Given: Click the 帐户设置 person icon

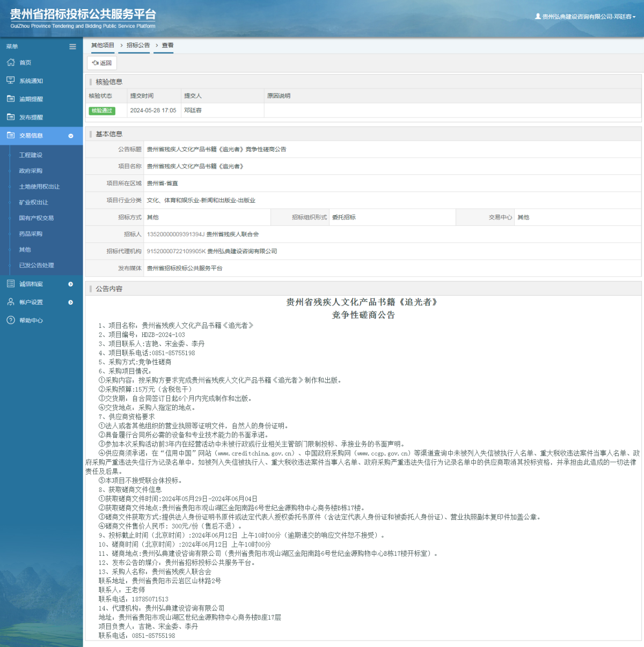Looking at the screenshot, I should 11,302.
